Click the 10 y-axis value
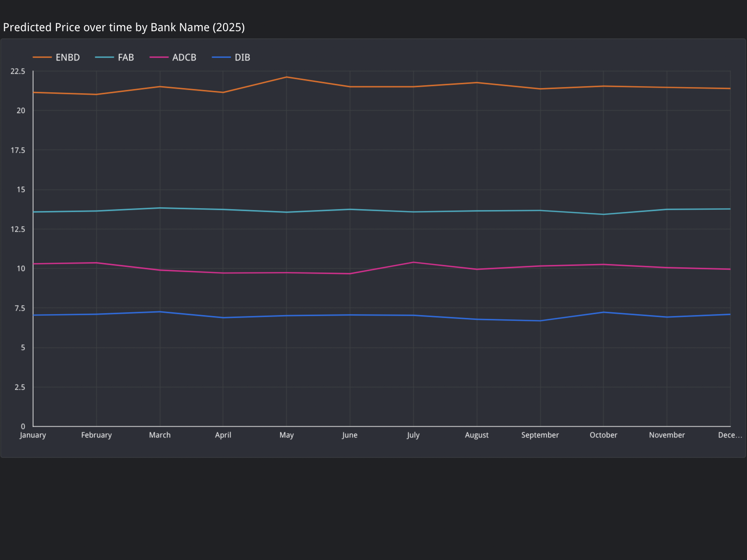Viewport: 747px width, 560px height. click(21, 269)
